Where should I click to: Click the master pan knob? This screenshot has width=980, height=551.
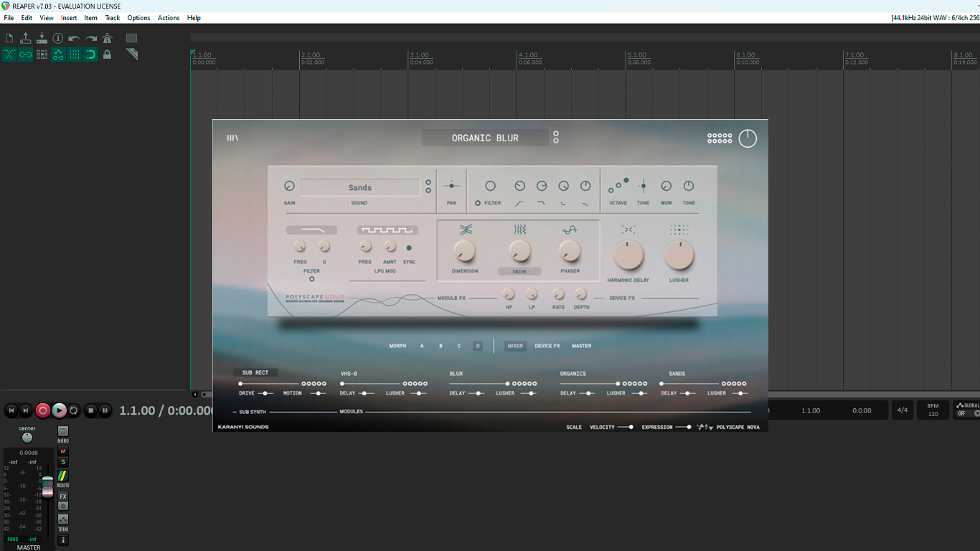(x=27, y=438)
